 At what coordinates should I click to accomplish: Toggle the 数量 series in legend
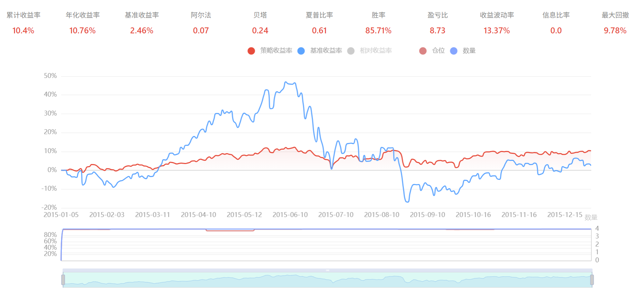point(469,51)
